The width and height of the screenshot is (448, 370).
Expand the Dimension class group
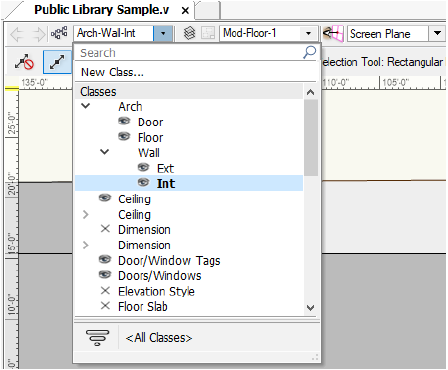86,245
